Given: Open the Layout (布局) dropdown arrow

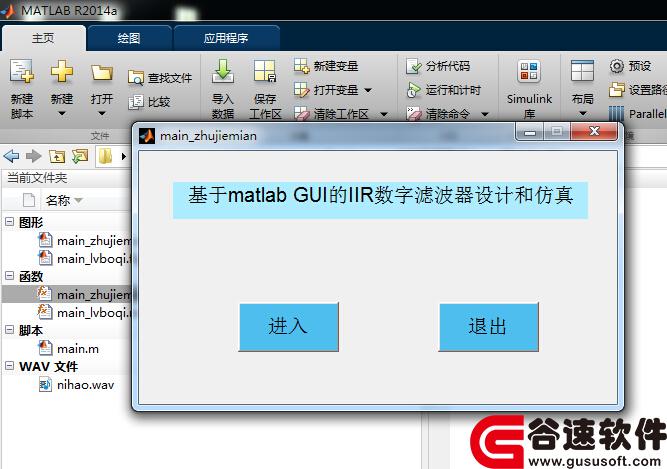Looking at the screenshot, I should tap(583, 114).
